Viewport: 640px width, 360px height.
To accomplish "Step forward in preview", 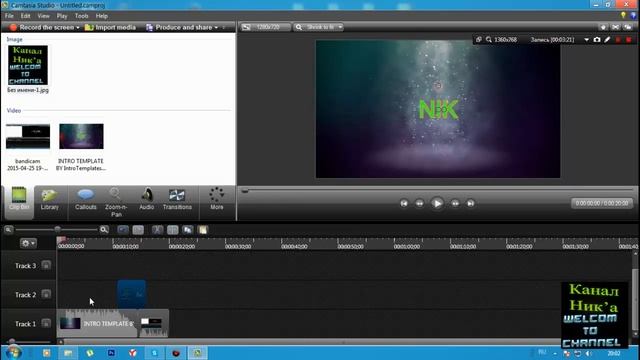I will pyautogui.click(x=455, y=203).
